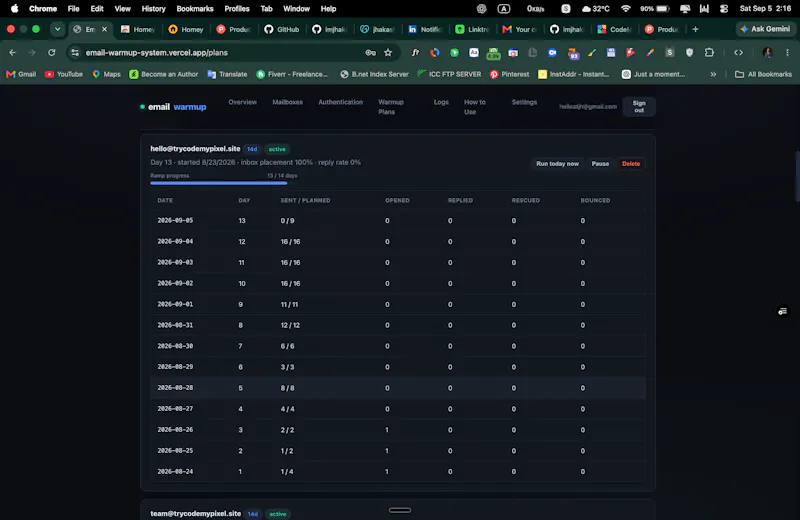Image resolution: width=800 pixels, height=520 pixels.
Task: Go to the Overview page
Action: coord(242,102)
